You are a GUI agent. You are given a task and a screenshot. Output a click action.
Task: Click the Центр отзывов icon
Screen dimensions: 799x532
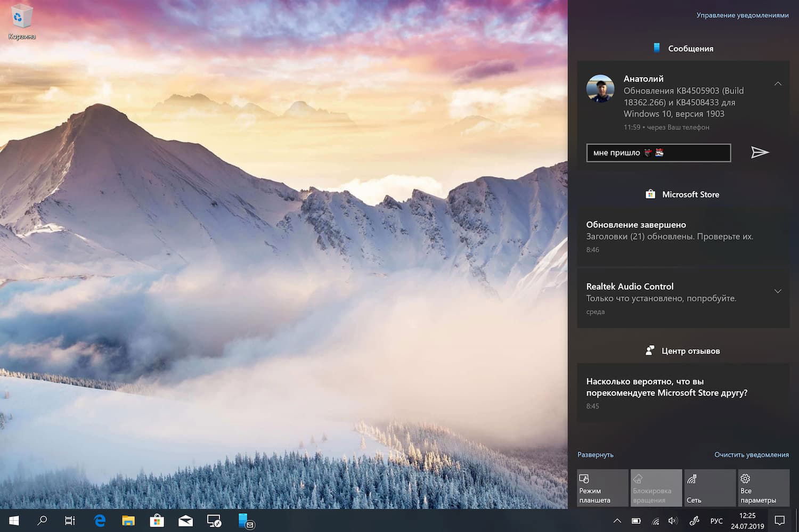point(649,350)
